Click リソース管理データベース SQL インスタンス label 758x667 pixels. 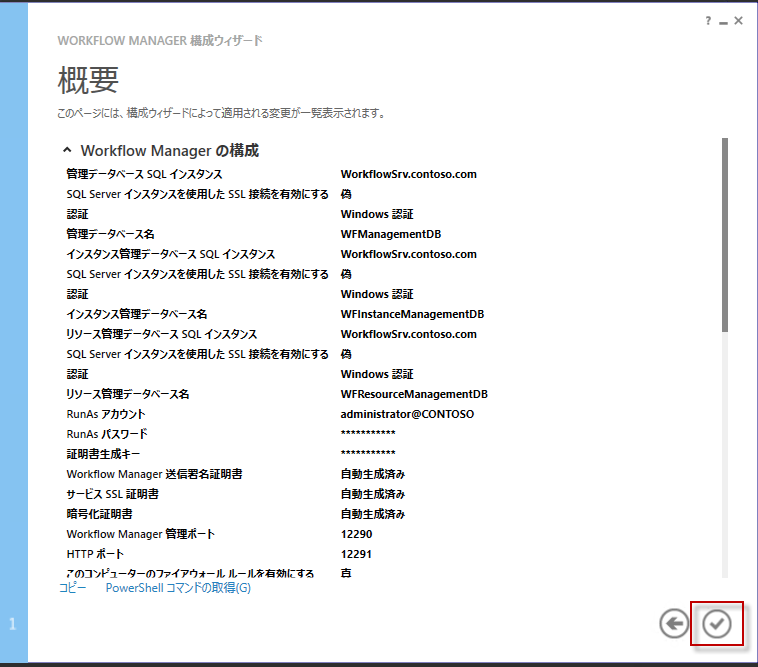click(x=161, y=334)
